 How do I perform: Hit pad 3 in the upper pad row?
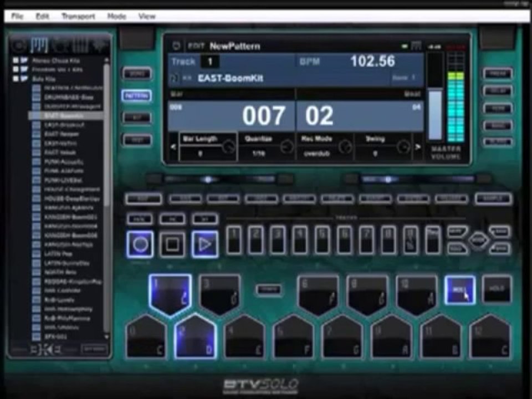pos(220,294)
